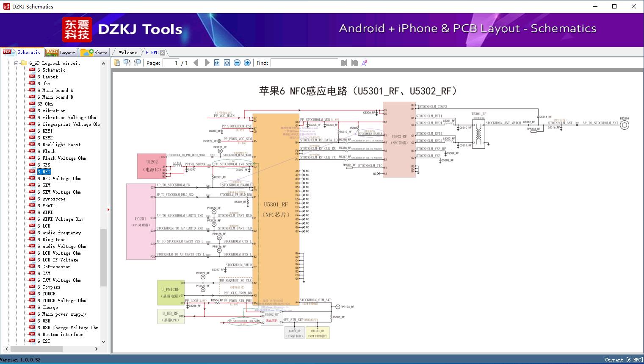Find previous match icon
This screenshot has width=644, height=364.
point(344,63)
